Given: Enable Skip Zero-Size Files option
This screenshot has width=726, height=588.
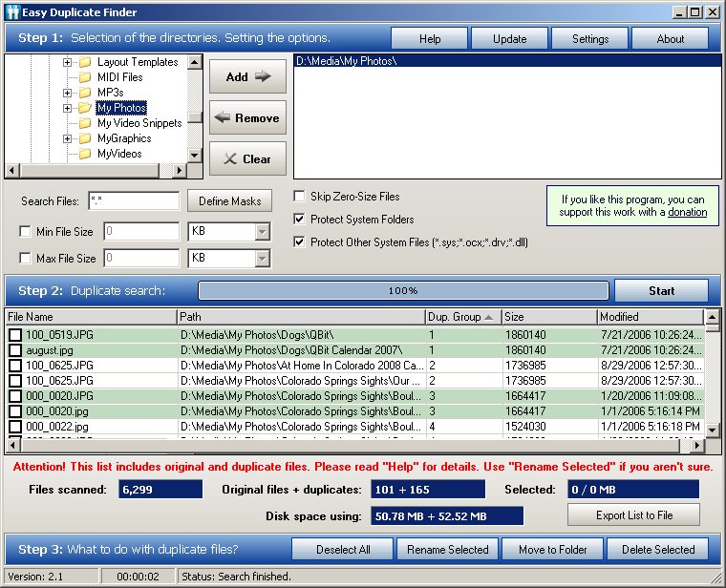Looking at the screenshot, I should [x=300, y=197].
